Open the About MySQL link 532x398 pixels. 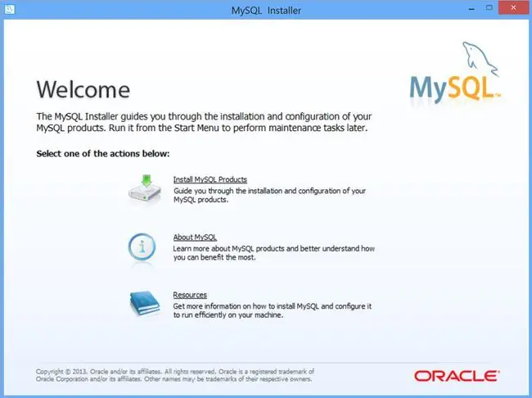click(x=195, y=237)
